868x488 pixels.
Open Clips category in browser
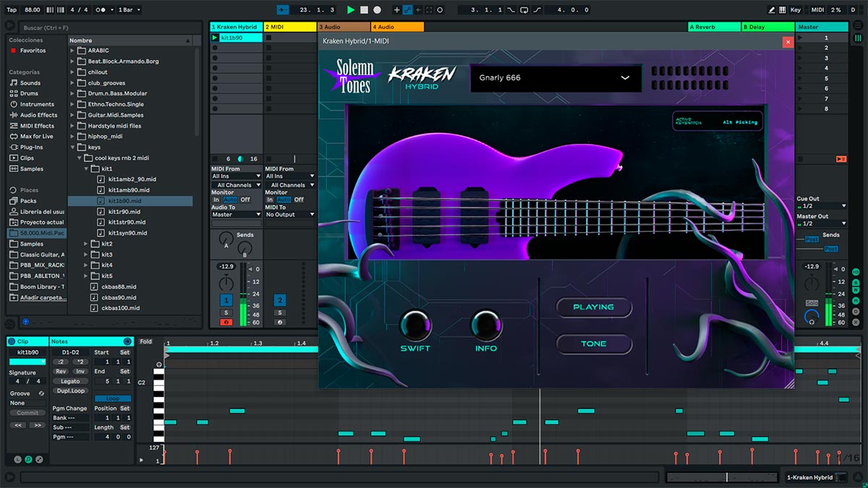27,158
